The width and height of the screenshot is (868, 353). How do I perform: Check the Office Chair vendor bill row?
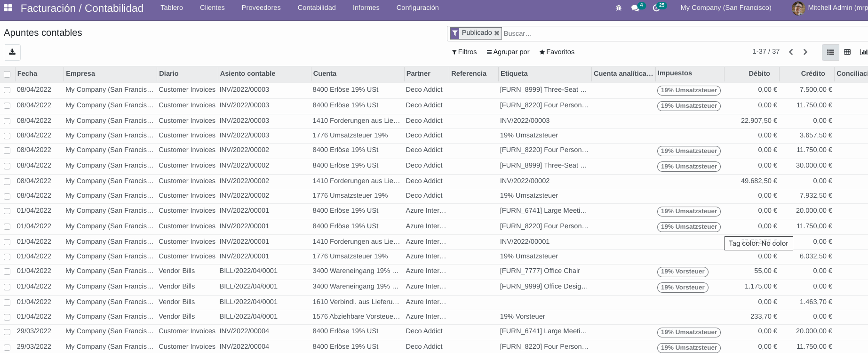tap(7, 271)
